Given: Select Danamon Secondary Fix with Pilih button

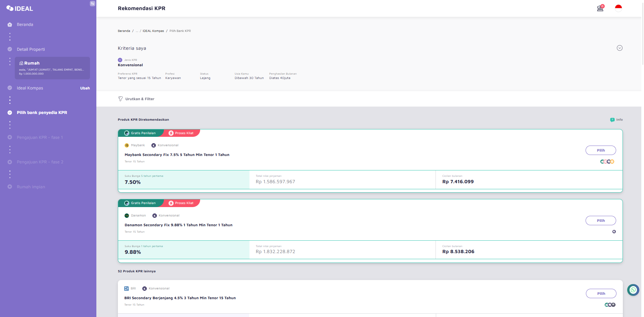Looking at the screenshot, I should click(x=601, y=221).
